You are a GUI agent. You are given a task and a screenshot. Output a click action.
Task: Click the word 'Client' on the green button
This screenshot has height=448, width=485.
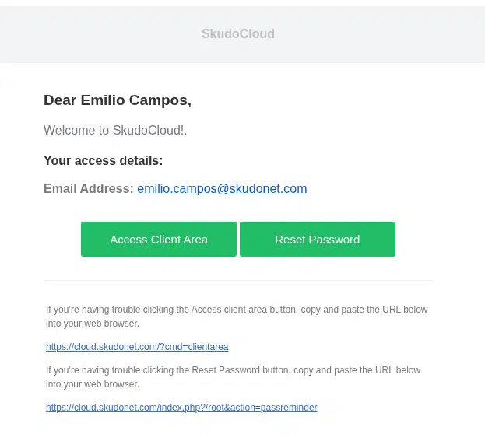164,240
